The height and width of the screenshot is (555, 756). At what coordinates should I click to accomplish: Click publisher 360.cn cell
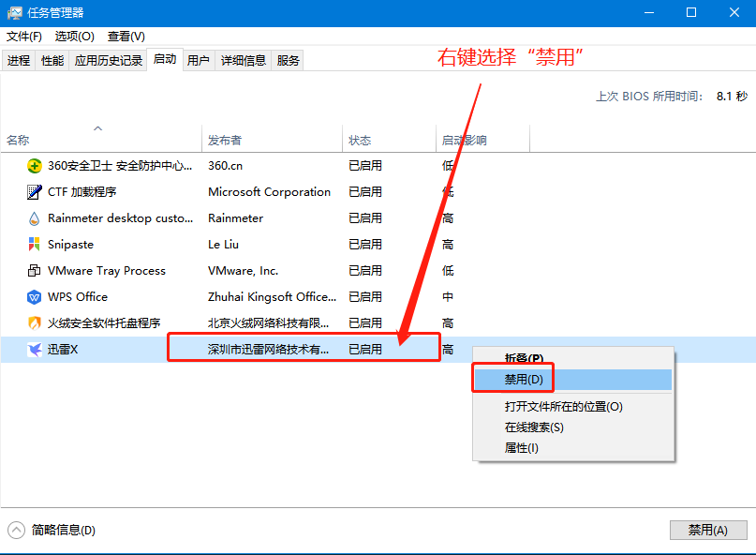click(x=225, y=166)
